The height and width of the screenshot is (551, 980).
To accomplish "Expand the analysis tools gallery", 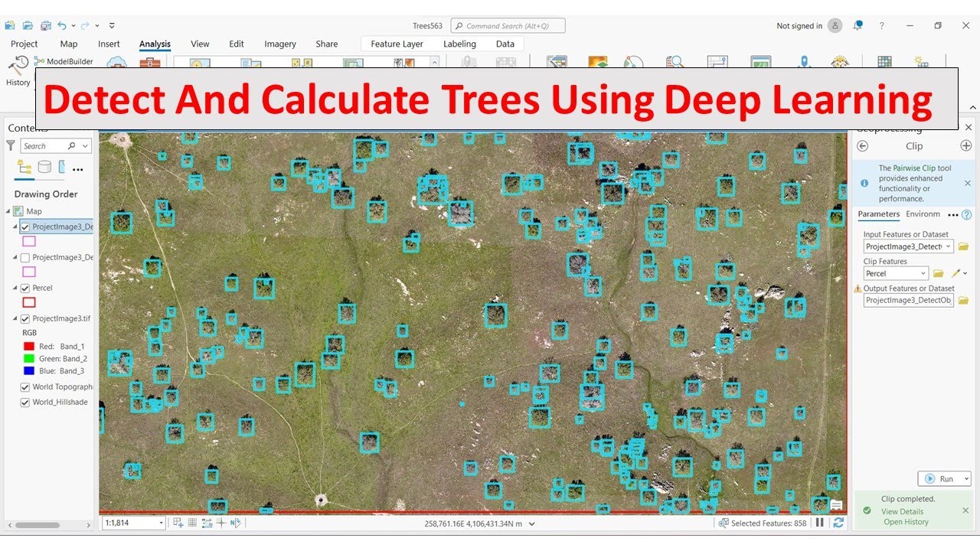I will [435, 64].
